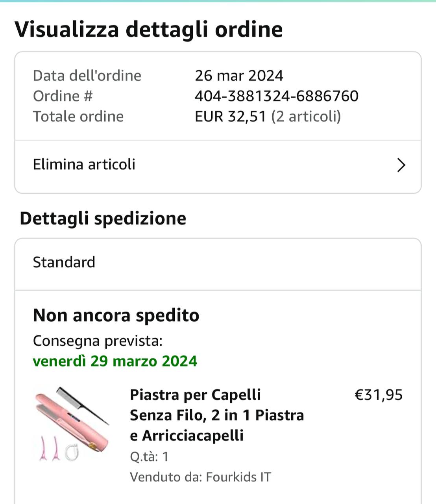Select the order date 26 mar 2024
Screen dimensions: 436x504
coord(239,76)
